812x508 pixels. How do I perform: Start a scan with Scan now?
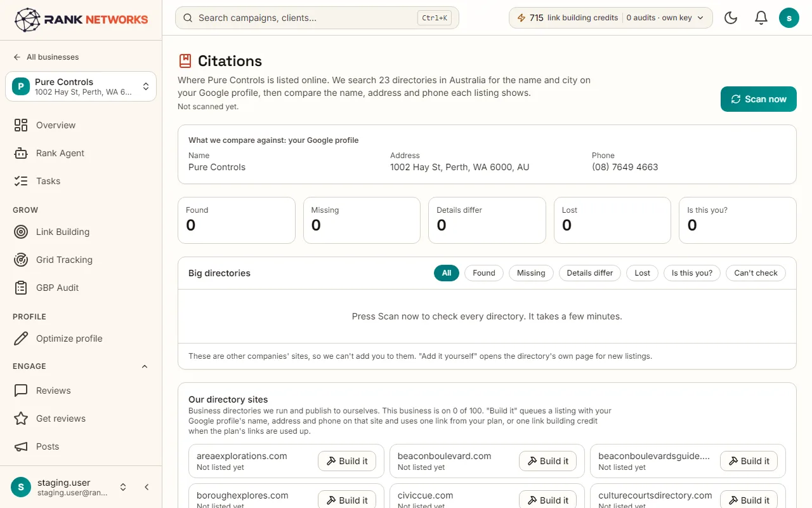(758, 99)
